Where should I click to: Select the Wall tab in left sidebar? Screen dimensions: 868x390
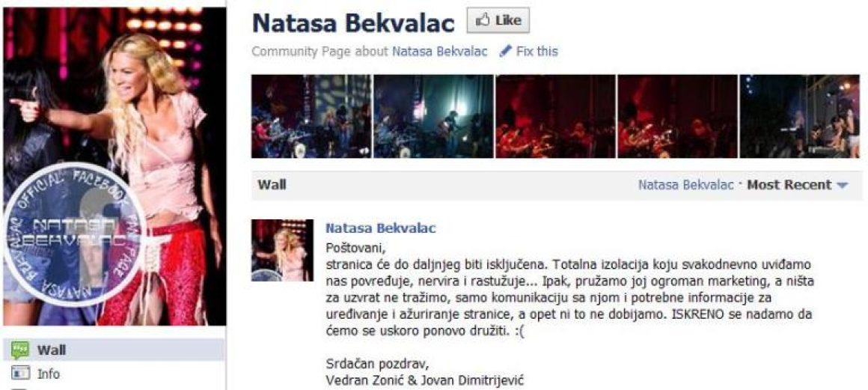(x=113, y=350)
